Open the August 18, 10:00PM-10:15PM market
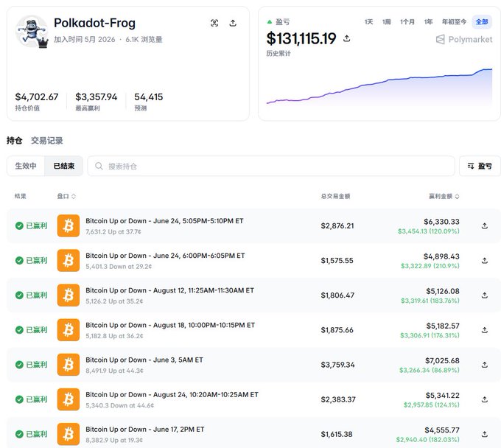This screenshot has height=448, width=501. pos(170,325)
